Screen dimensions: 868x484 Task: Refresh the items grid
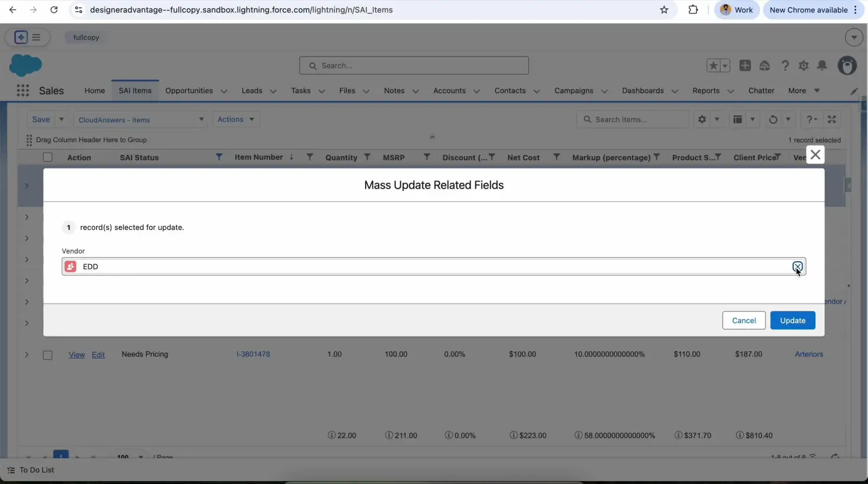(x=772, y=120)
